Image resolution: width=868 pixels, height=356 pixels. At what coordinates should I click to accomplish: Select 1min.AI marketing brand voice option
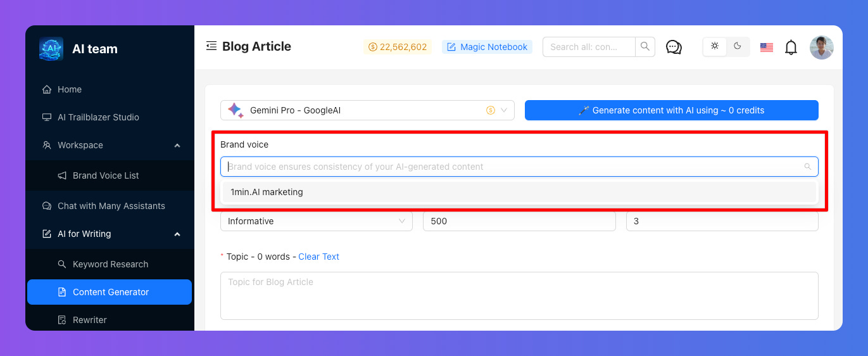pos(519,192)
